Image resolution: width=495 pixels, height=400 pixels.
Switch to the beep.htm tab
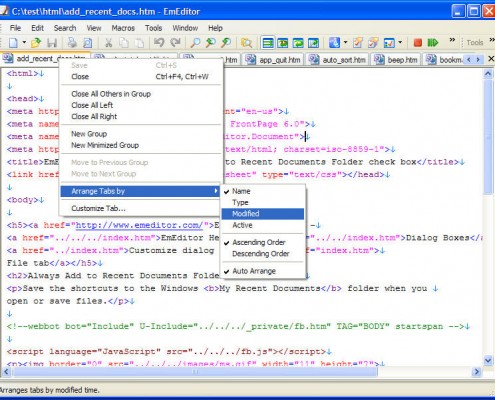click(x=396, y=60)
